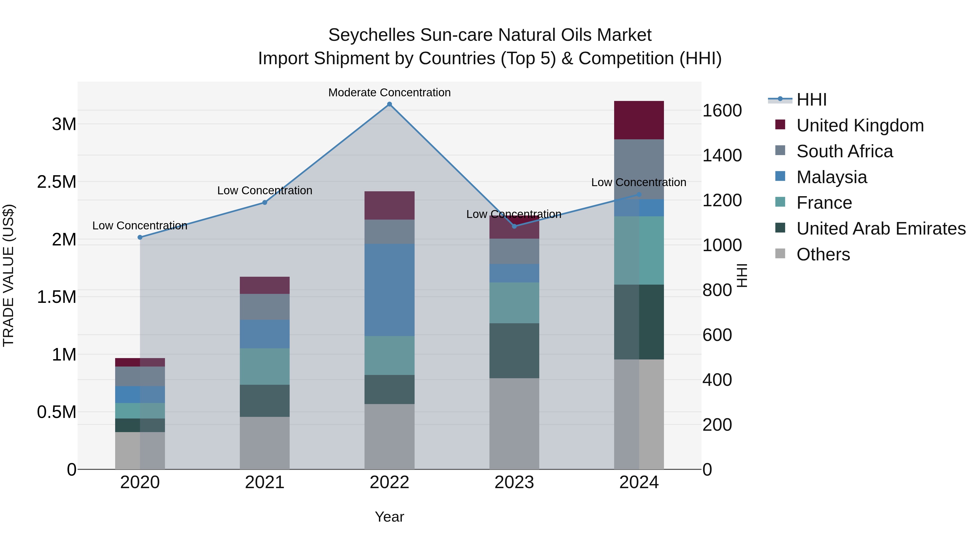Click the Moderate Concentration annotation
The image size is (980, 551).
390,93
